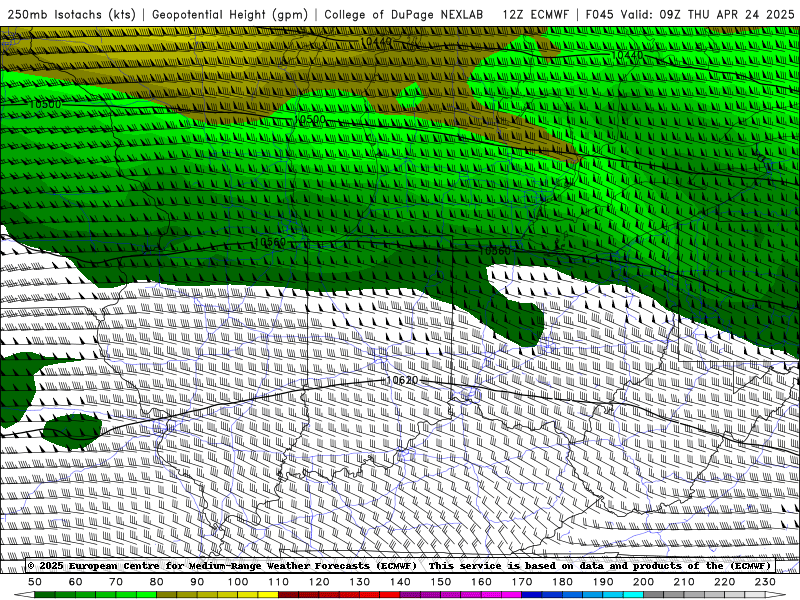Click the leftmost '10440' contour label
The height and width of the screenshot is (600, 800).
click(376, 41)
